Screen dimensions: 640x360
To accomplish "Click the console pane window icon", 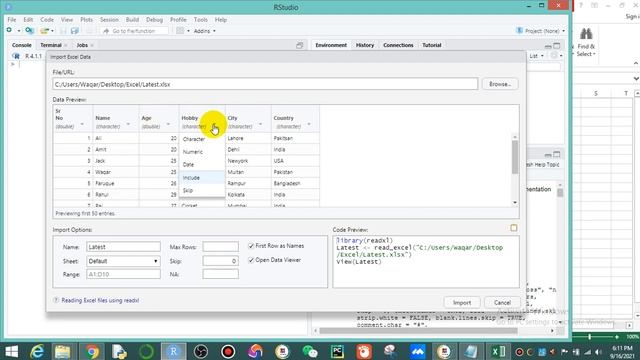I will [300, 45].
